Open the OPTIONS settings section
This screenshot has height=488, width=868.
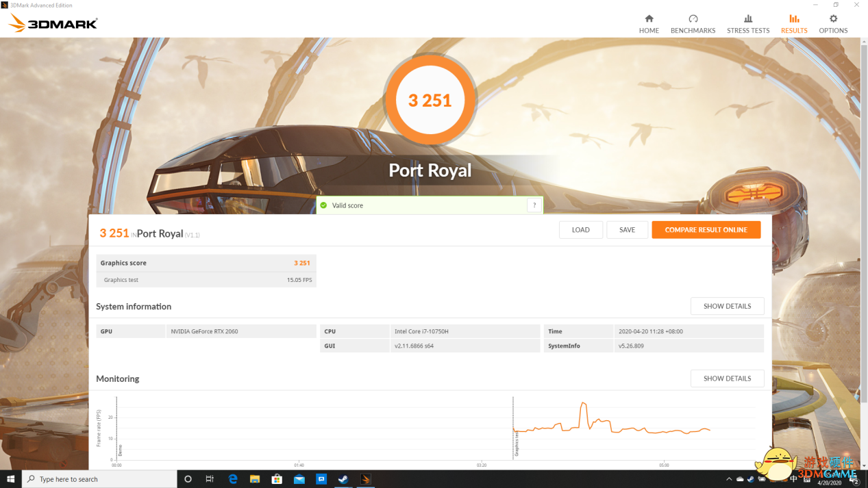833,24
